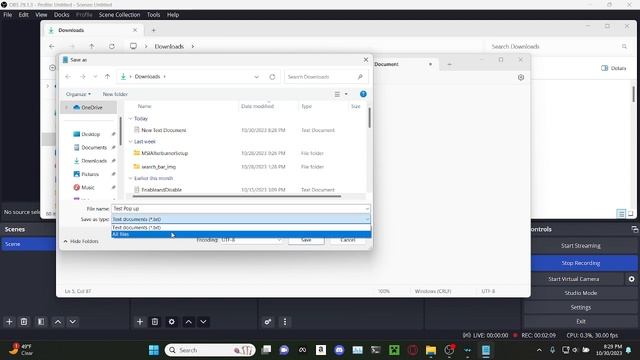Move scene up with the arrow in Scenes dock
The height and width of the screenshot is (360, 640).
tap(58, 322)
